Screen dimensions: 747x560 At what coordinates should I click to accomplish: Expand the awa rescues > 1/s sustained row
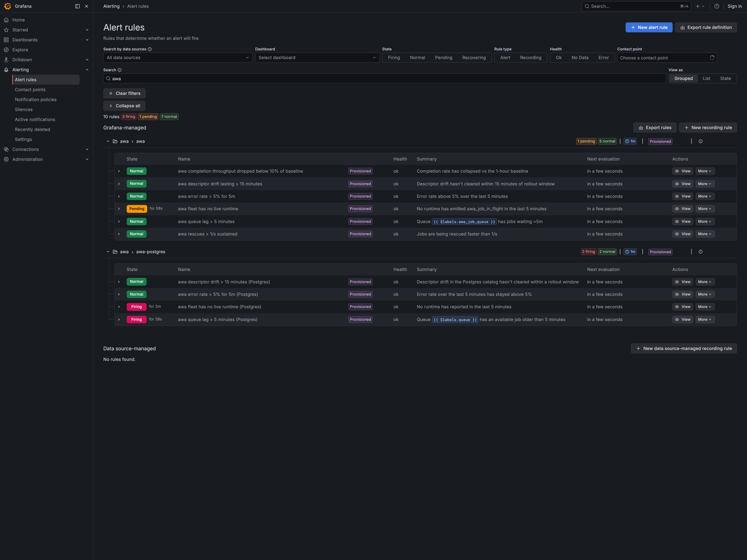pyautogui.click(x=119, y=234)
